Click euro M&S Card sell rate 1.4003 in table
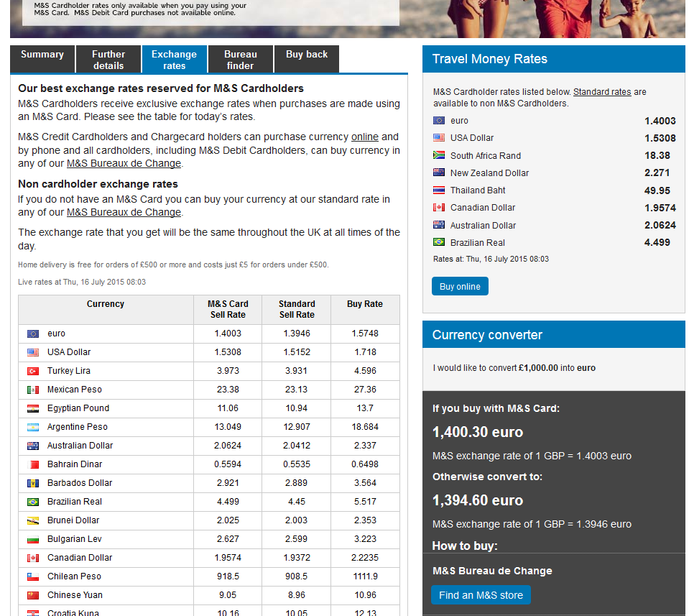689x616 pixels. [228, 334]
